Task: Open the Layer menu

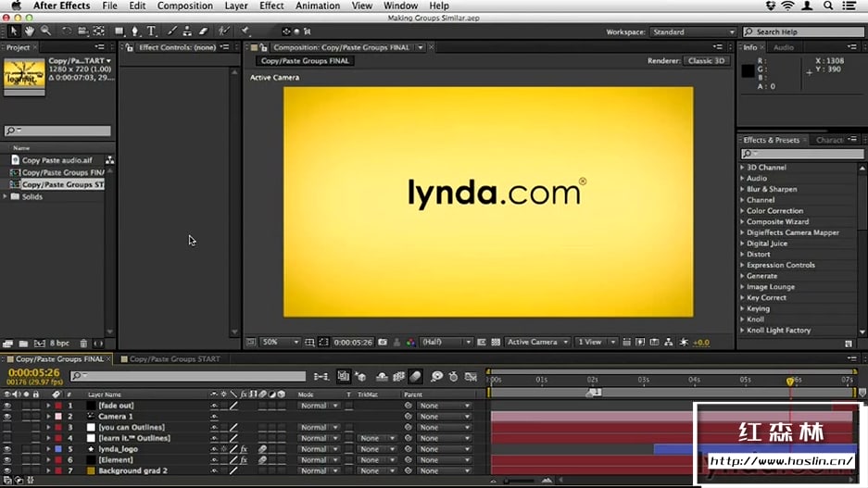Action: pos(236,6)
